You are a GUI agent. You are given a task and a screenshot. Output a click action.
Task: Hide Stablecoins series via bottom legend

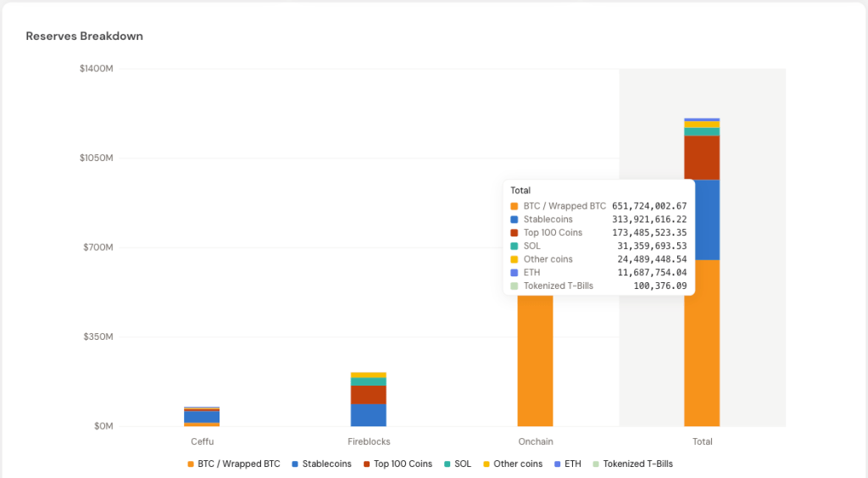click(322, 464)
